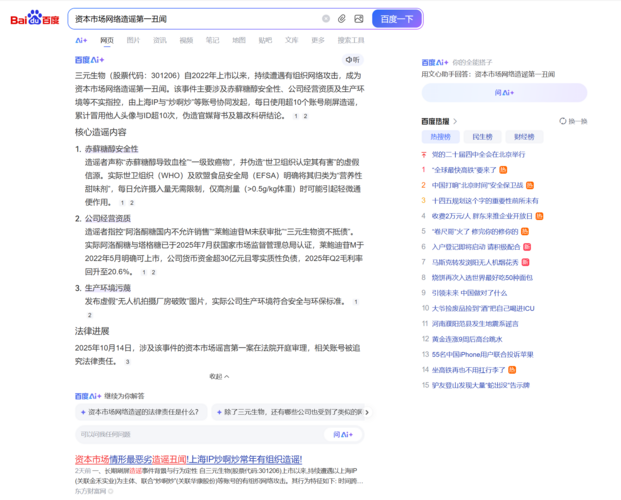Open the 文库 tab
This screenshot has height=500, width=621.
point(291,40)
